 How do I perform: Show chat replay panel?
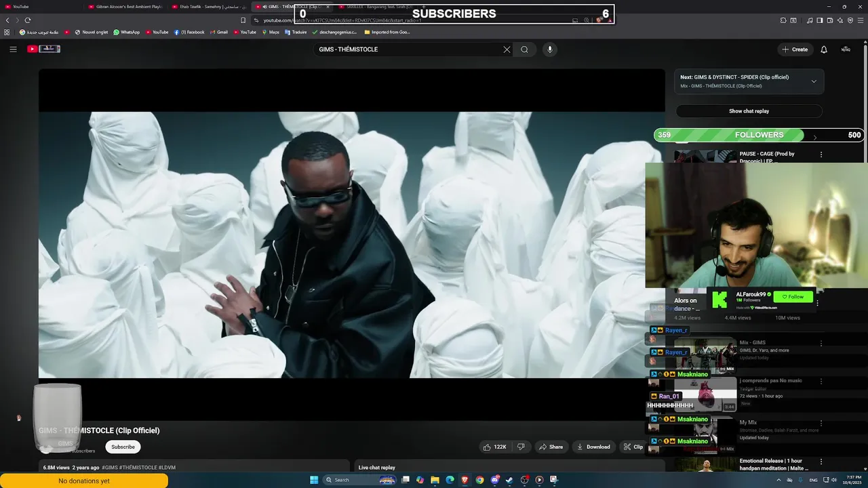[749, 111]
